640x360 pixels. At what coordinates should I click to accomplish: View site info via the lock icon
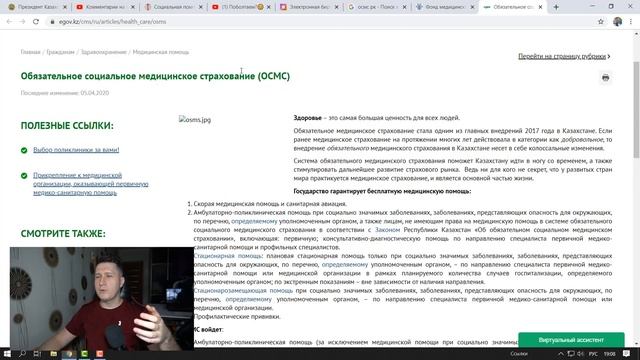coord(52,22)
